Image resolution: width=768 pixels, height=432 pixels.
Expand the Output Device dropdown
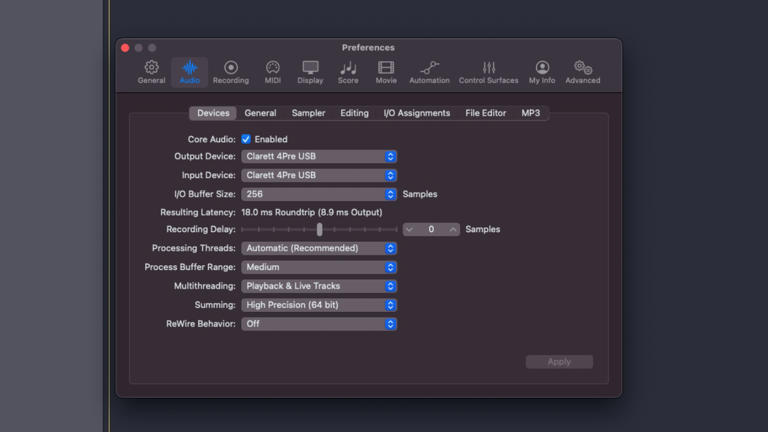(319, 157)
